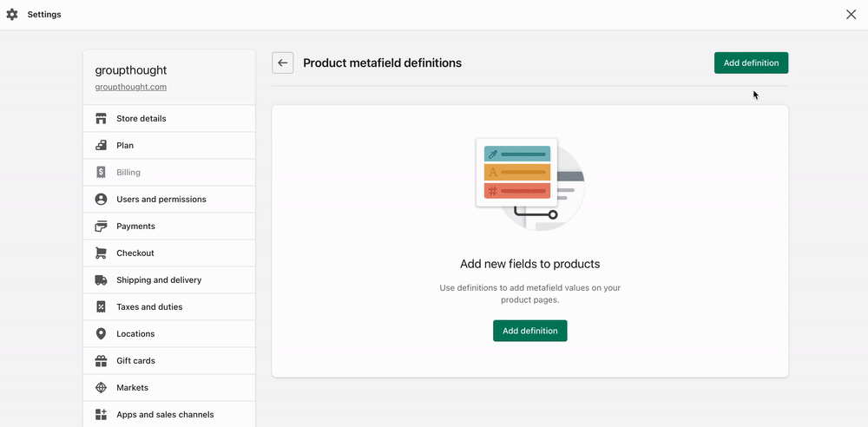Select Apps and sales channels menu item
The height and width of the screenshot is (427, 868).
165,415
